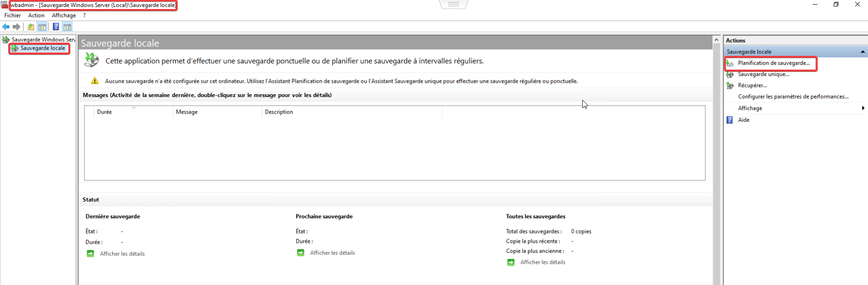The height and width of the screenshot is (285, 868).
Task: Select Sauvegarde Windows Server root tree node
Action: tap(43, 40)
